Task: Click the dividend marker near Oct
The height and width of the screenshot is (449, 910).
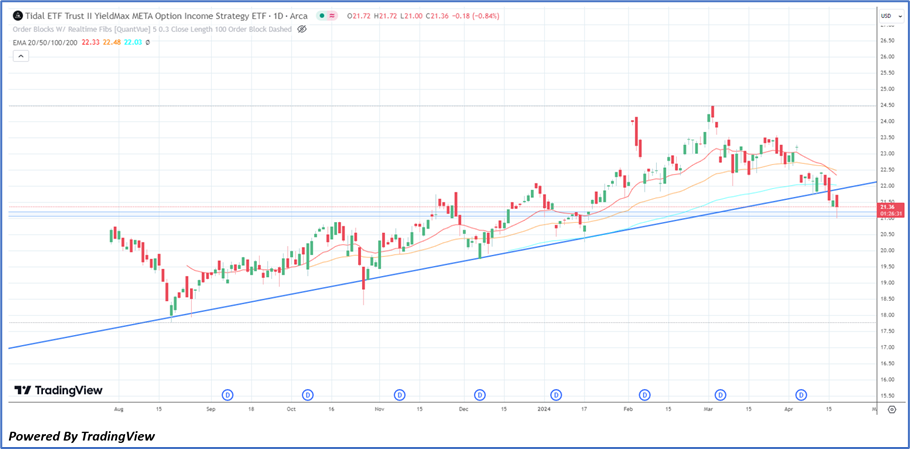Action: tap(308, 395)
